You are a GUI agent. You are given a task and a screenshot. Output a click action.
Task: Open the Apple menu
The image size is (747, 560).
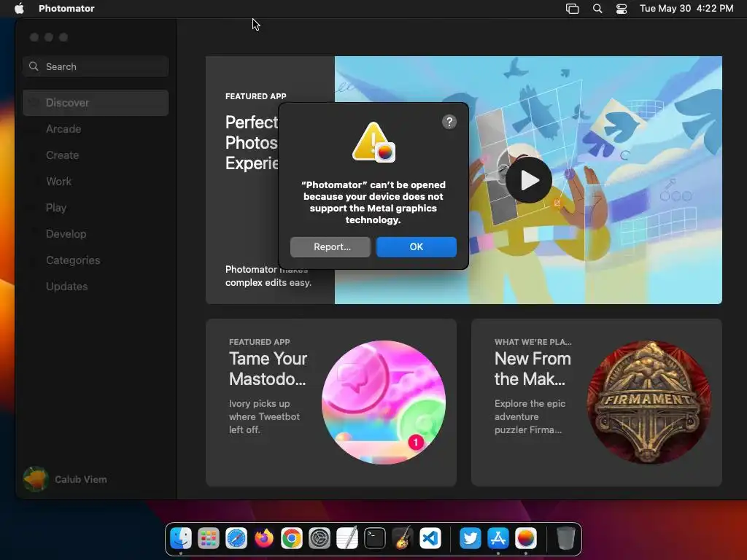point(19,8)
